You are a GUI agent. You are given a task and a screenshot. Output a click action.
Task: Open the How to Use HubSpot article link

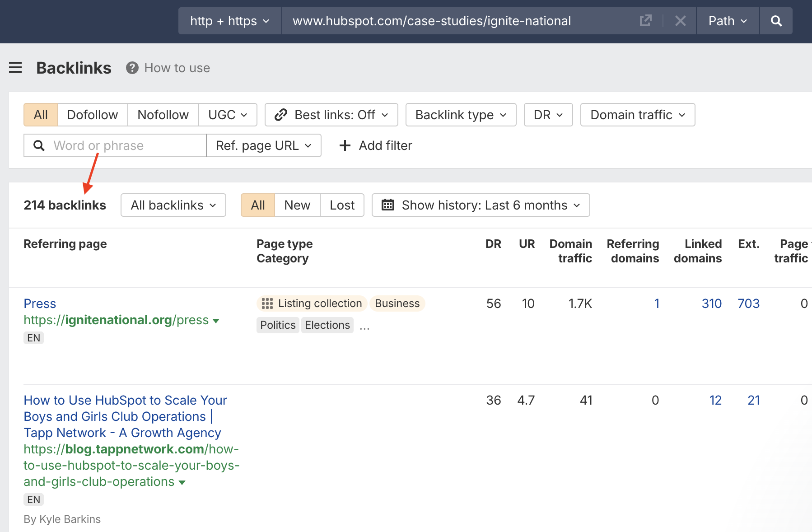(125, 416)
